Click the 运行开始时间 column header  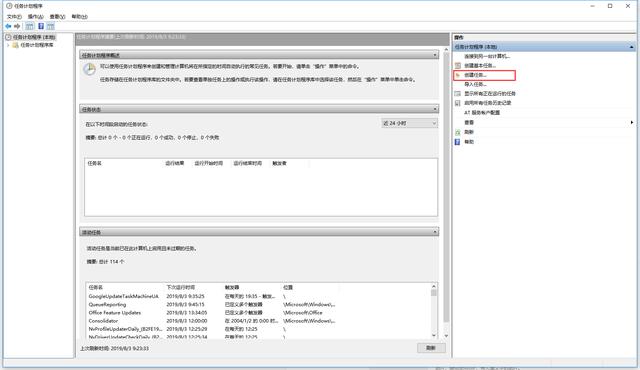[209, 163]
